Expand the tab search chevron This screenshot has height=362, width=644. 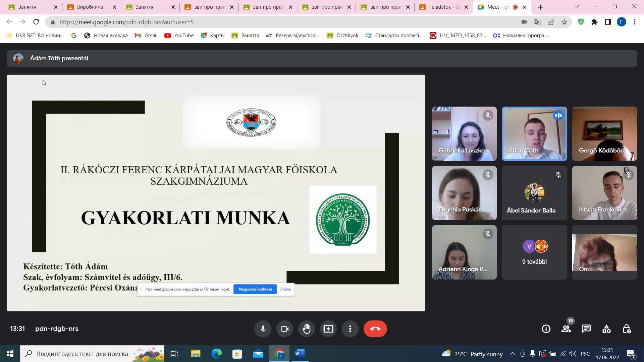[577, 7]
